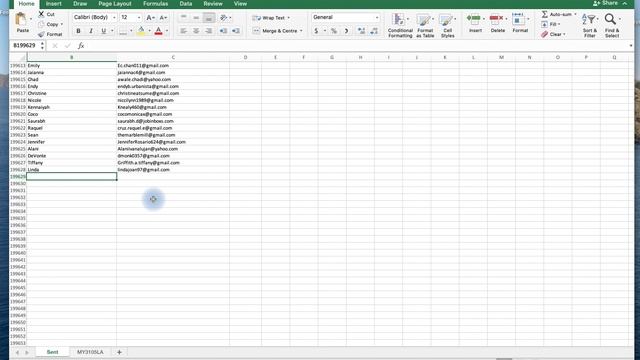Increase decimal places
640x360 pixels.
point(361,31)
